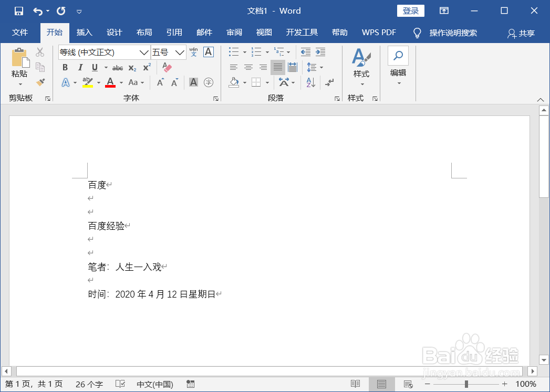Image resolution: width=550 pixels, height=392 pixels.
Task: Click the Redo/Repeat icon in the title bar
Action: pyautogui.click(x=61, y=11)
